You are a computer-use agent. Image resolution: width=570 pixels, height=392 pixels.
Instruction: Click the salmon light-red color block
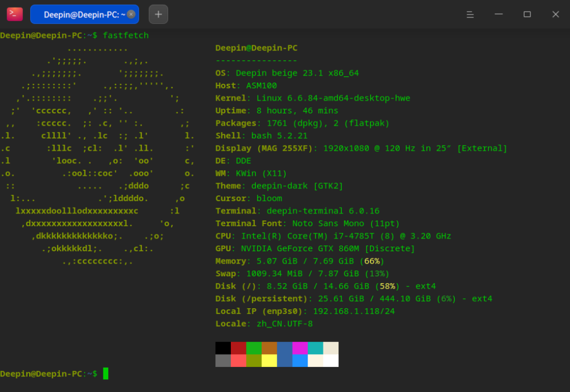click(238, 361)
